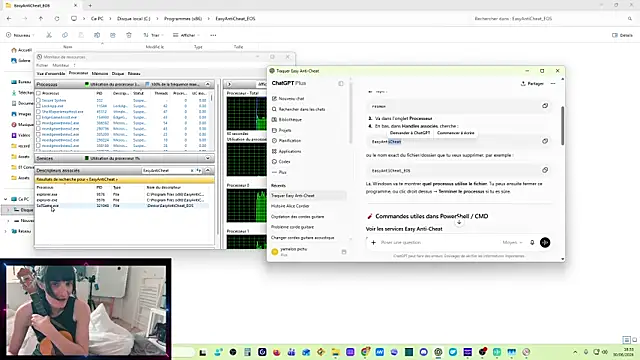This screenshot has width=640, height=360.
Task: Start ChatGPT voice mode with black round button
Action: [x=545, y=242]
